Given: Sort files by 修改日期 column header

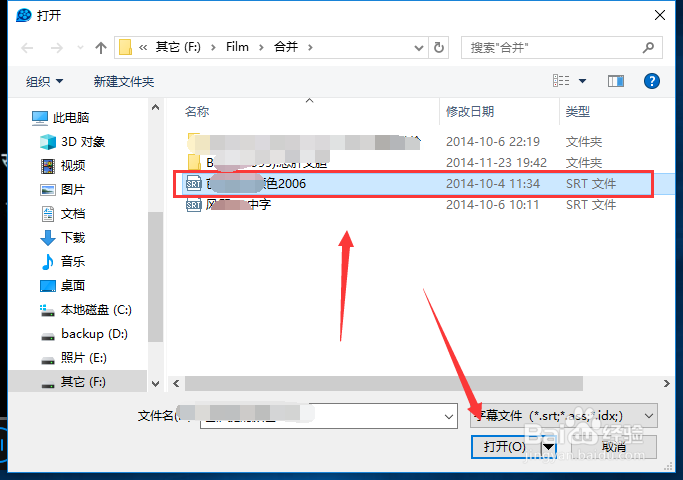Looking at the screenshot, I should [470, 112].
